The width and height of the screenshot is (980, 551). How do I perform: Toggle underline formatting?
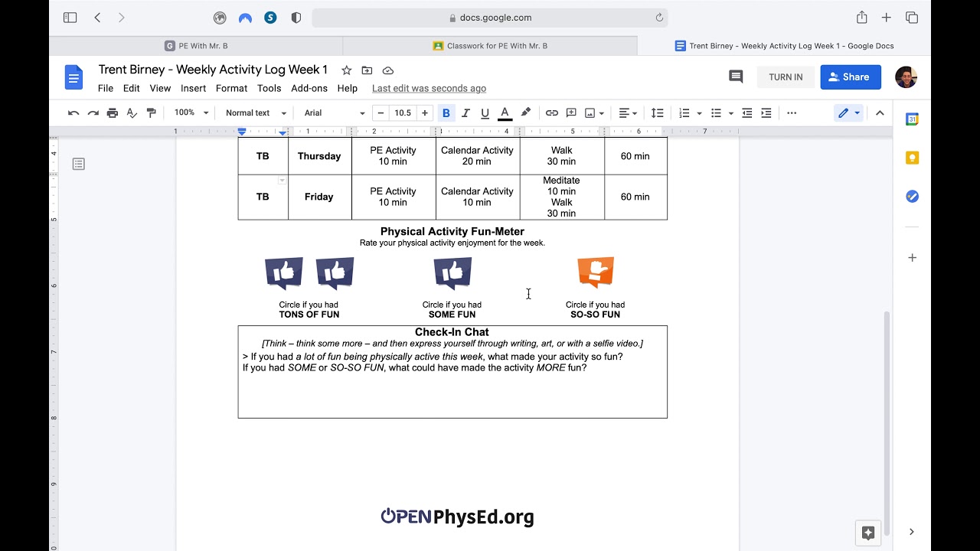(485, 113)
